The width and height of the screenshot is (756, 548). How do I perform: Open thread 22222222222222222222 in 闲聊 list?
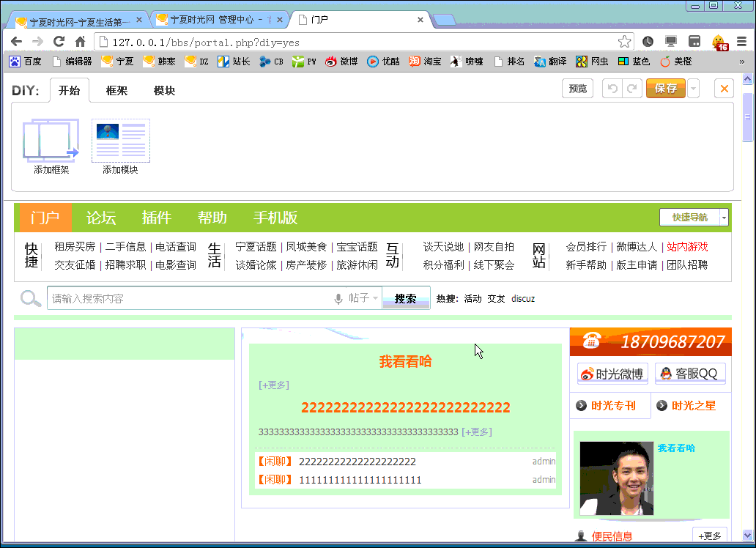pyautogui.click(x=357, y=462)
